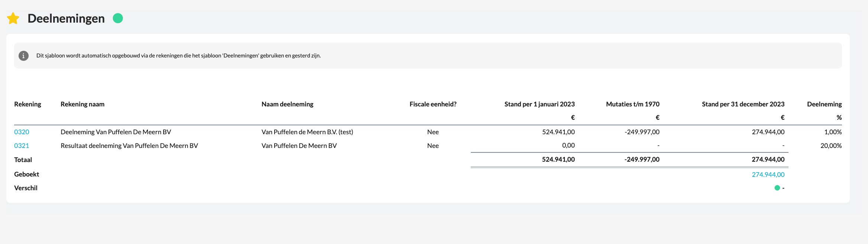Screen dimensions: 868x244
Task: Click the Rekening column header
Action: 27,104
